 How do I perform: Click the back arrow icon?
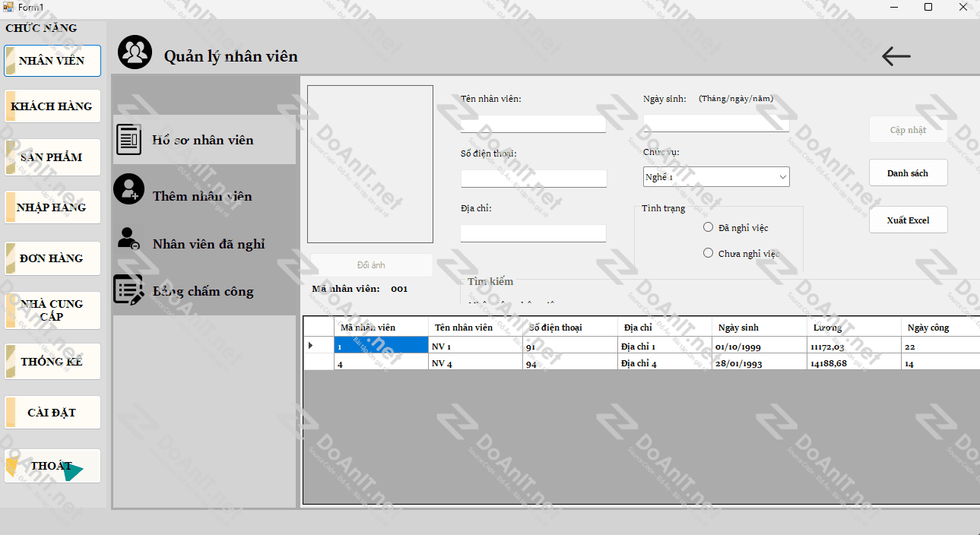(896, 56)
